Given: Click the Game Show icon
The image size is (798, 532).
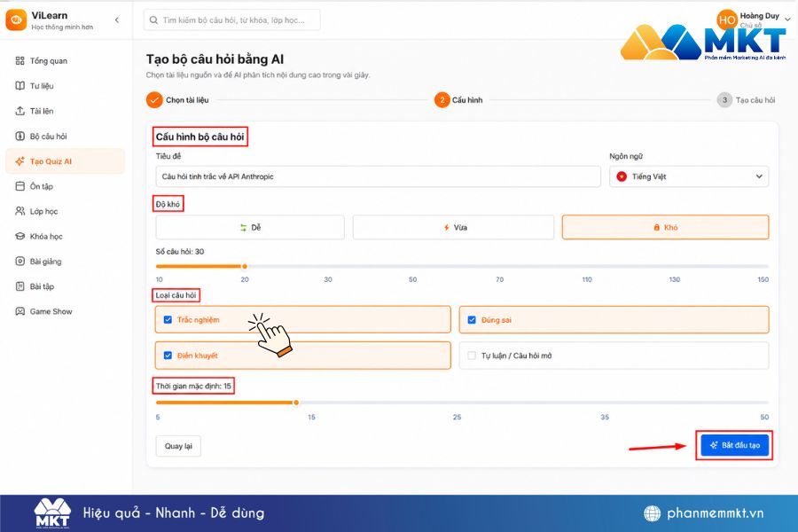Looking at the screenshot, I should point(20,311).
